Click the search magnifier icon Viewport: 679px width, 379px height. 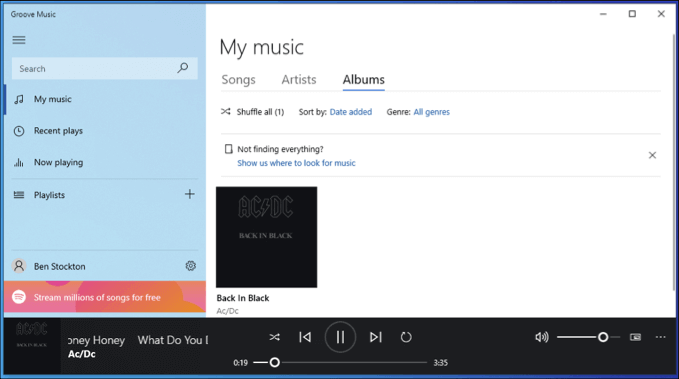pos(183,68)
